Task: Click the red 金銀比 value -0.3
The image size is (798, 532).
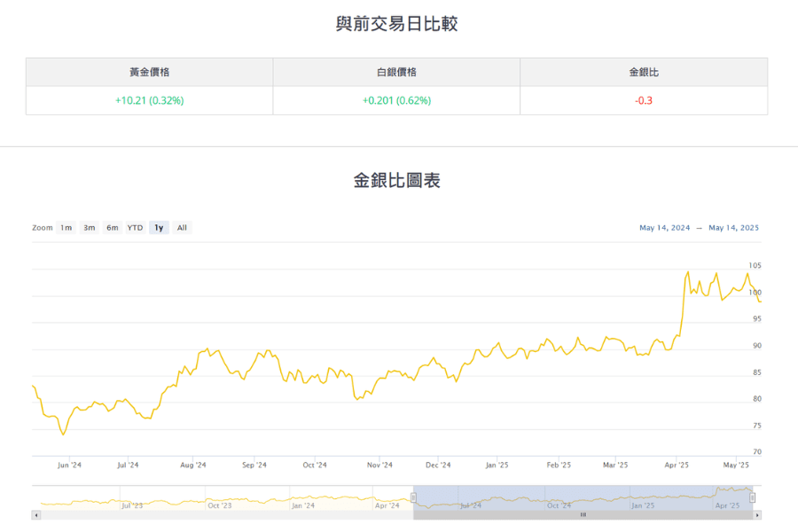Action: [643, 100]
